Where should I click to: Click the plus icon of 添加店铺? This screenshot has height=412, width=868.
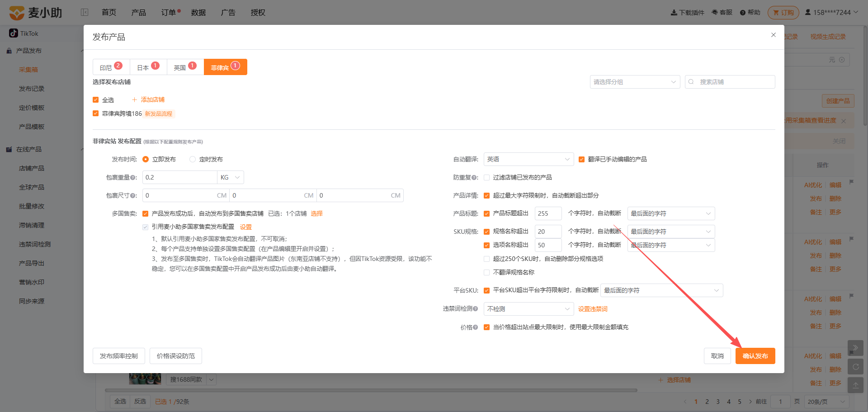(134, 99)
